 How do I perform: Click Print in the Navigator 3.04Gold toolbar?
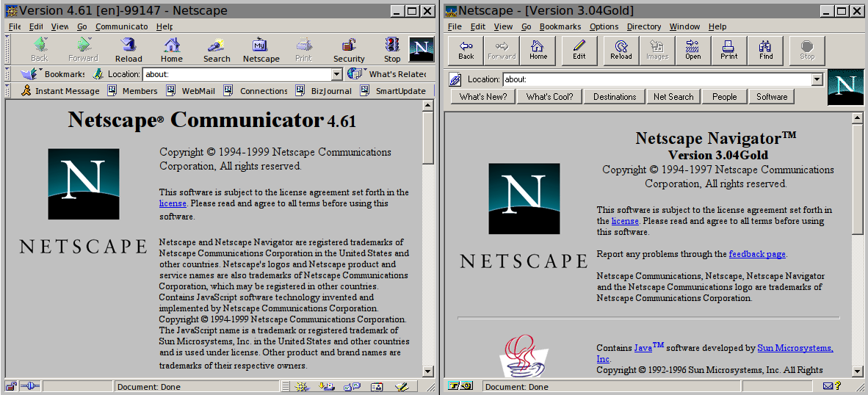[x=729, y=51]
